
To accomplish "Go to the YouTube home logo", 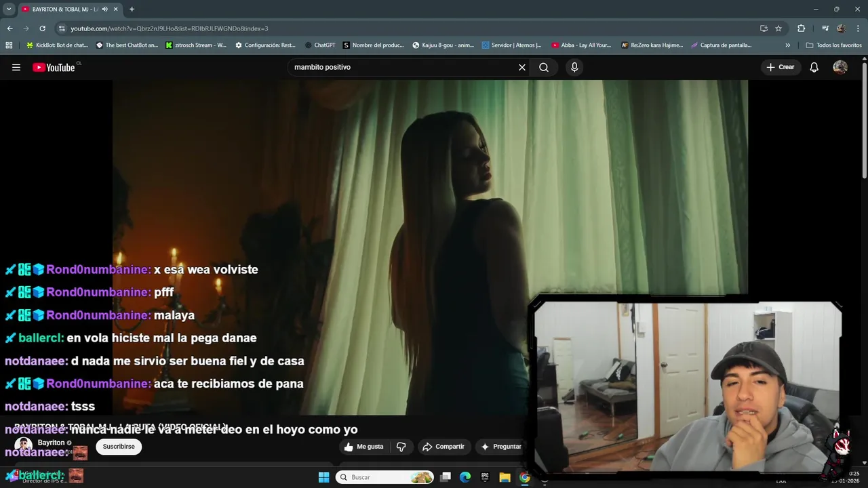I will pyautogui.click(x=54, y=67).
